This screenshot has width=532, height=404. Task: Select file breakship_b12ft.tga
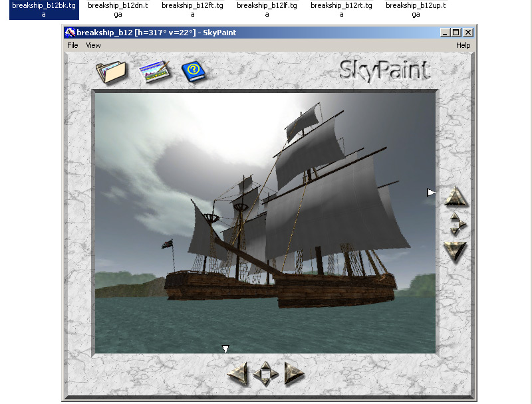(192, 9)
